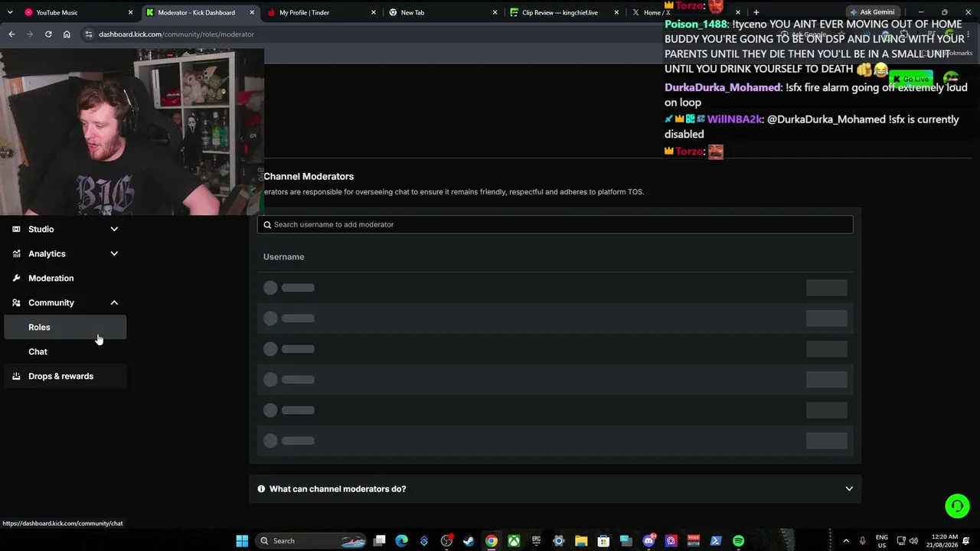Screen dimensions: 980x551
Task: Click the browser home button
Action: point(67,34)
